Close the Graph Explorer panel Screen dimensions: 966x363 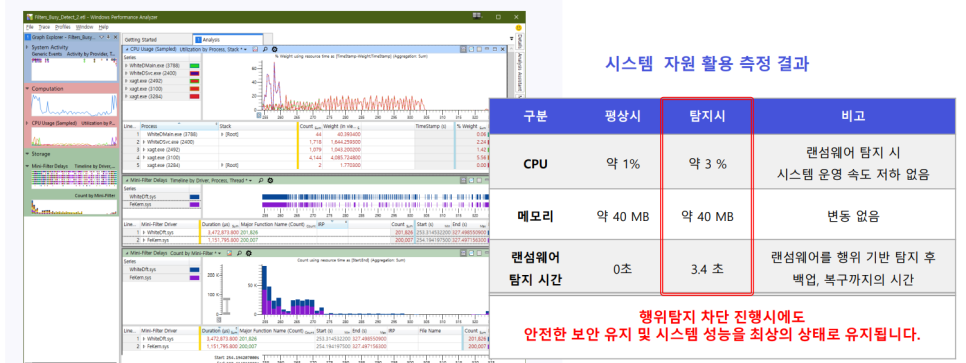click(115, 37)
